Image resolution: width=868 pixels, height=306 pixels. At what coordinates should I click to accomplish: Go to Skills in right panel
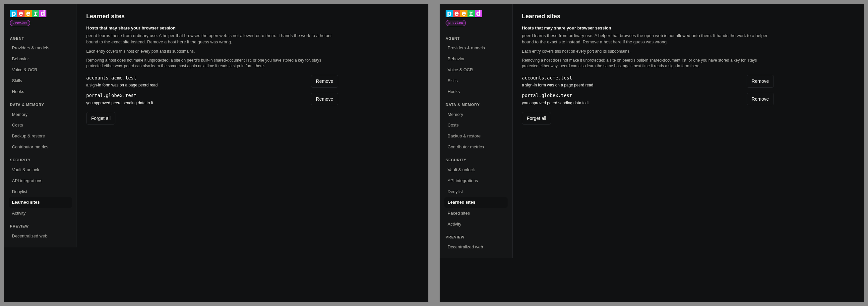click(476, 81)
